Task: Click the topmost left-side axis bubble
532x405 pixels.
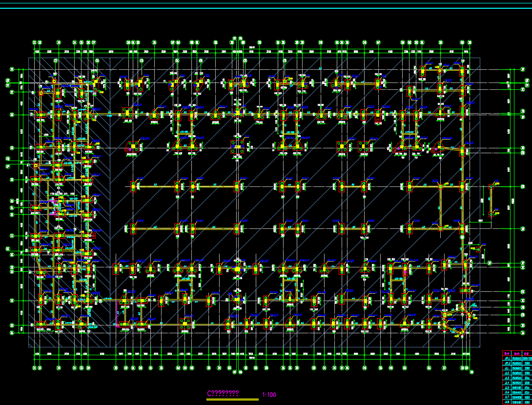Action: point(13,69)
